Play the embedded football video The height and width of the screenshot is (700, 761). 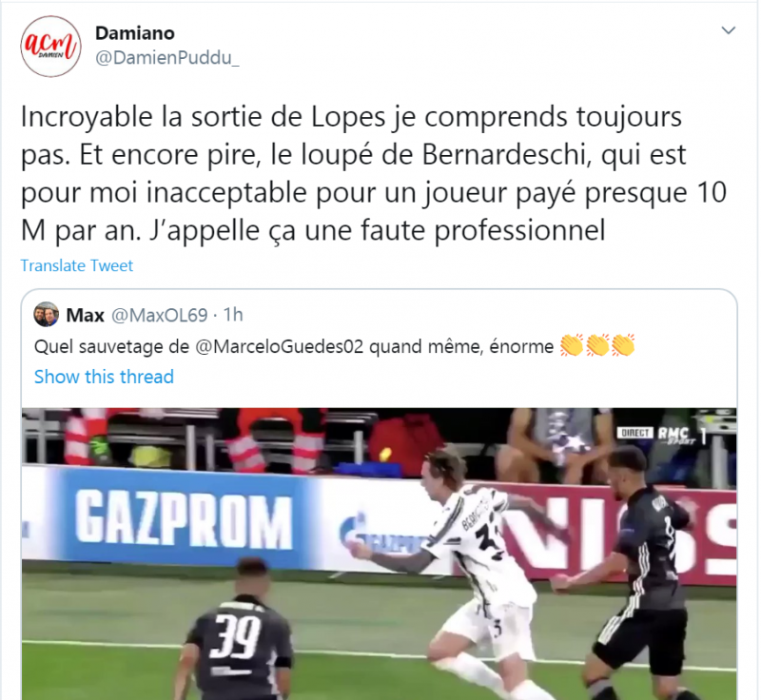point(379,554)
